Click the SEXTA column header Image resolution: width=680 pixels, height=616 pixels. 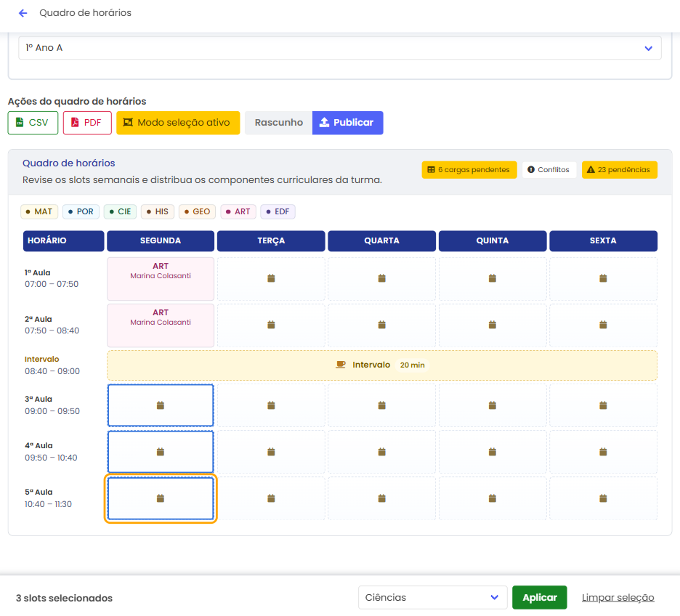603,240
